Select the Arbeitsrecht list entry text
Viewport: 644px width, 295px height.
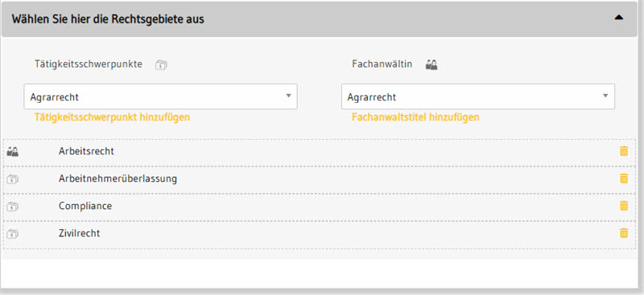point(86,151)
